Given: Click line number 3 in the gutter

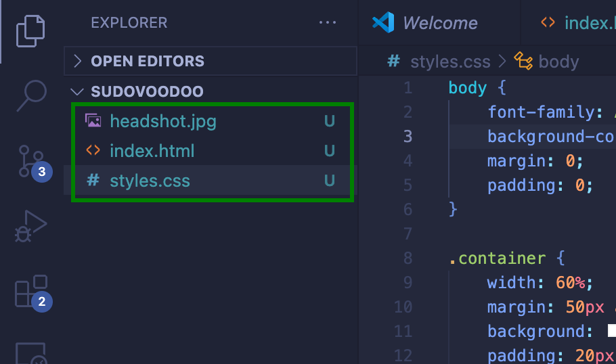Looking at the screenshot, I should point(408,136).
